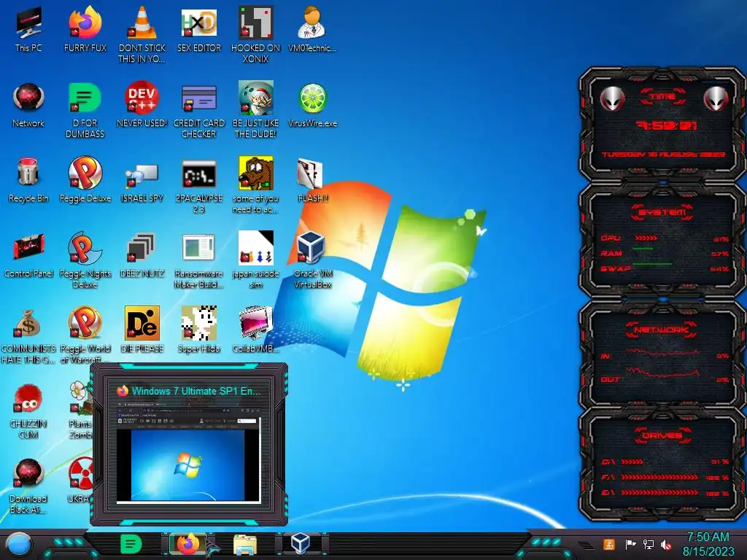
Task: Select the 2PACALYPSE 2.3 console icon
Action: pyautogui.click(x=198, y=174)
